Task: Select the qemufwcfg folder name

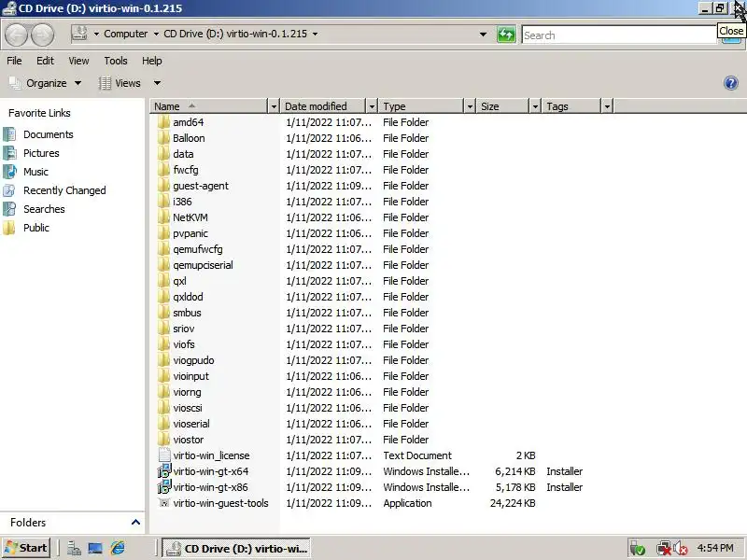Action: (198, 249)
